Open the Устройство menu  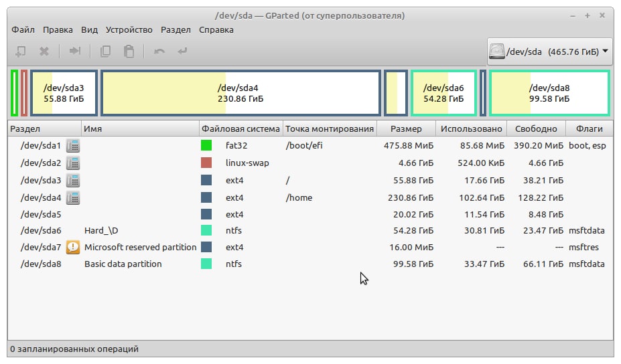[128, 29]
